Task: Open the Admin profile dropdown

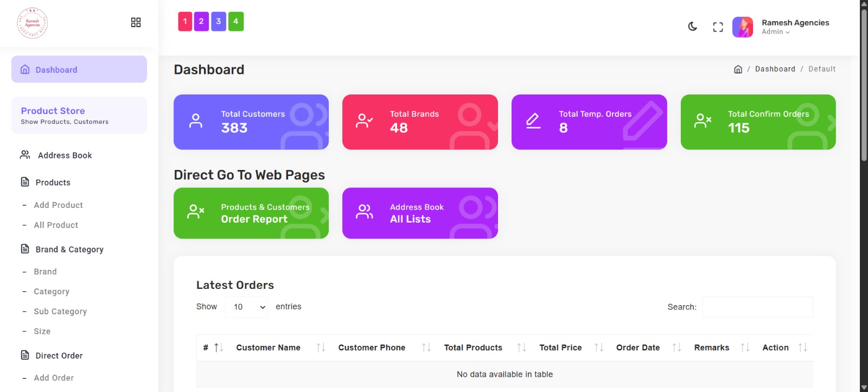Action: pyautogui.click(x=776, y=32)
